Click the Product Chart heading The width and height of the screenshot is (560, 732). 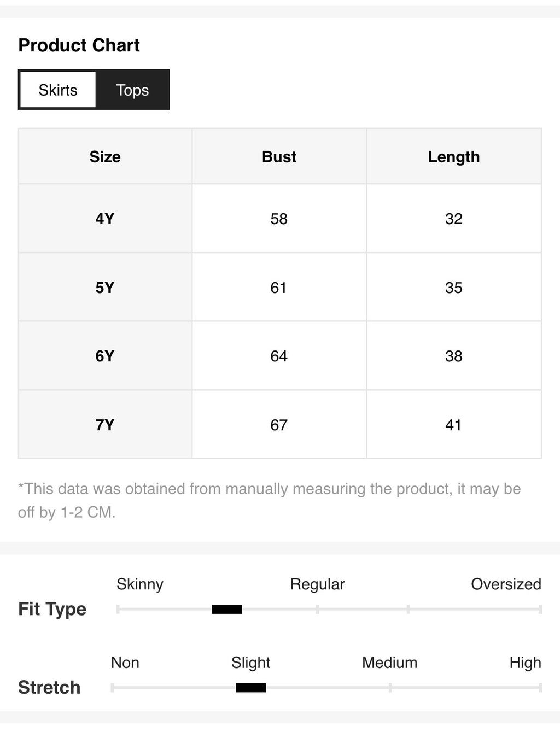(x=79, y=45)
